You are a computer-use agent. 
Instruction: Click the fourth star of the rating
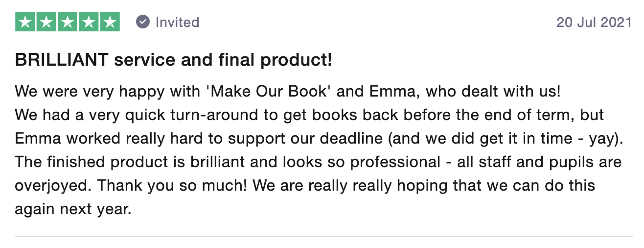[x=89, y=22]
